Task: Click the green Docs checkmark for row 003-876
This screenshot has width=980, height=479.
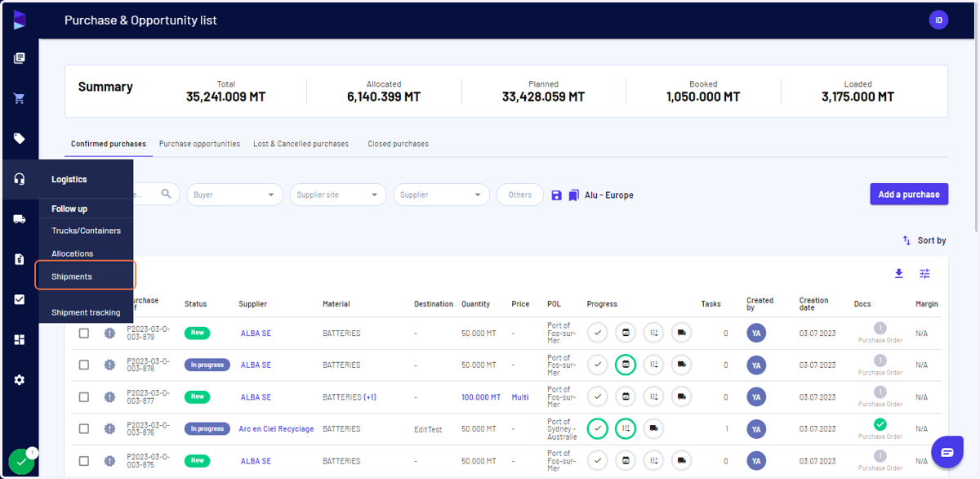Action: pos(880,424)
